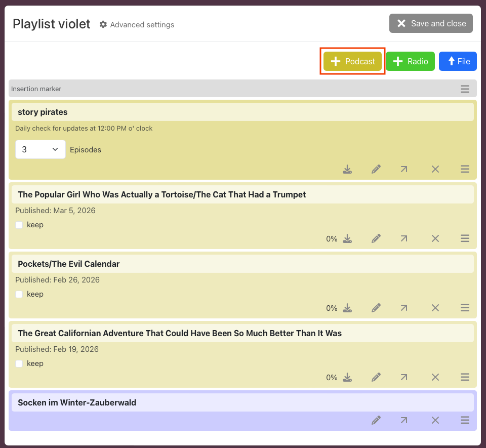Download the Pockets/The Evil Calendar episode
Image resolution: width=486 pixels, height=448 pixels.
pos(347,308)
